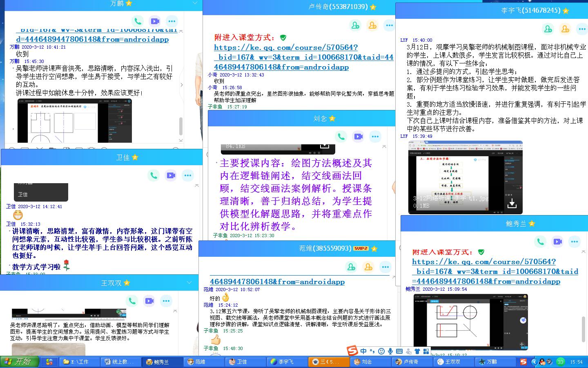Switch to 卢传奇 taskbar window
Screen dimensions: 588x368
(x=412, y=362)
